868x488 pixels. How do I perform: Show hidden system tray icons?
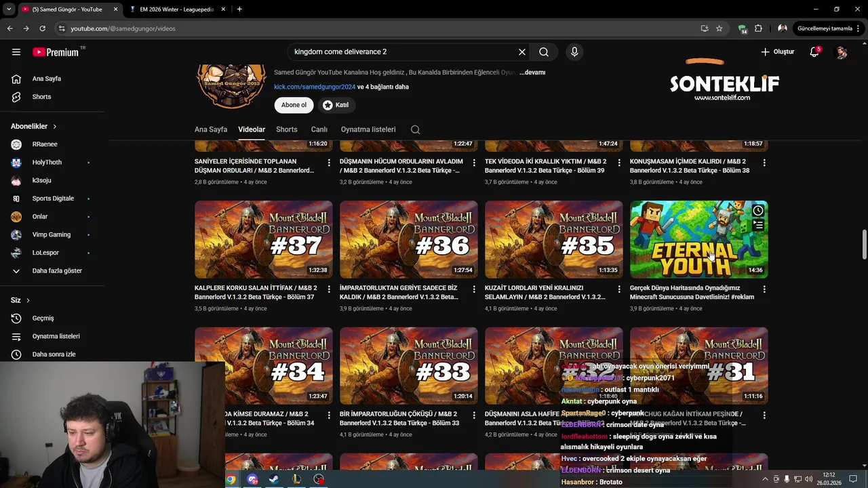click(766, 479)
